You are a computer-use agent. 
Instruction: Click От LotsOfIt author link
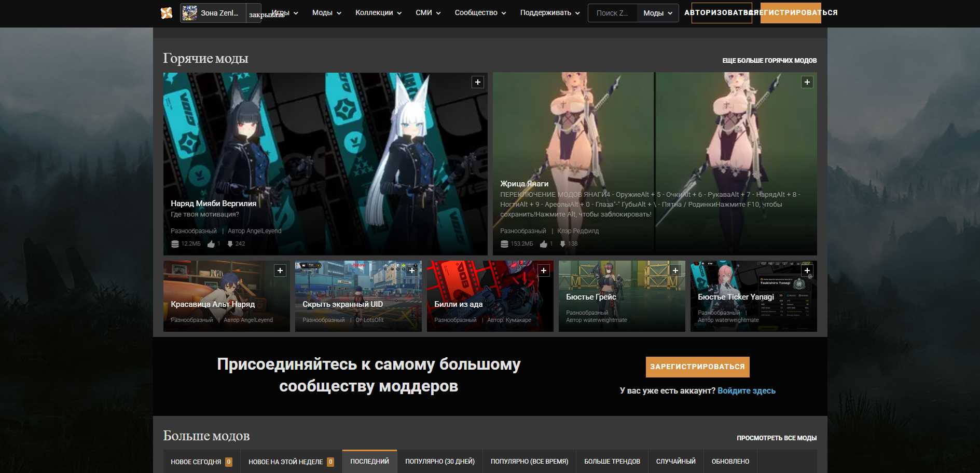point(369,320)
